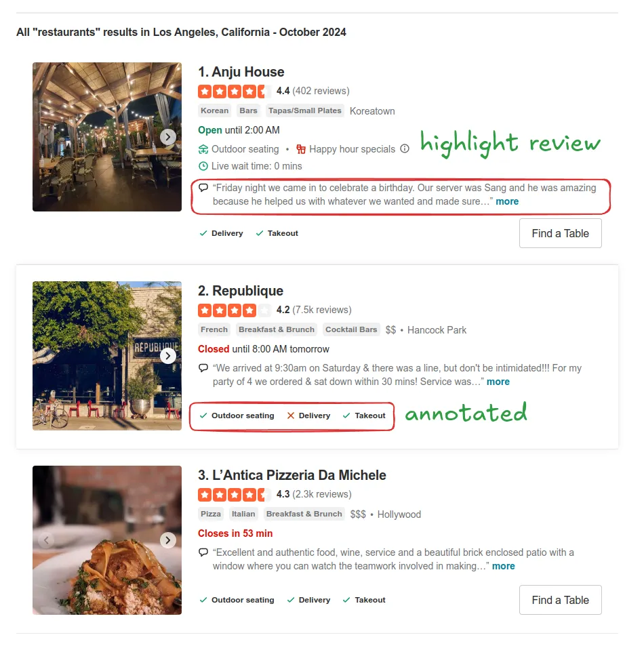This screenshot has width=644, height=648.
Task: Click the Live wait time clock icon
Action: pyautogui.click(x=203, y=166)
